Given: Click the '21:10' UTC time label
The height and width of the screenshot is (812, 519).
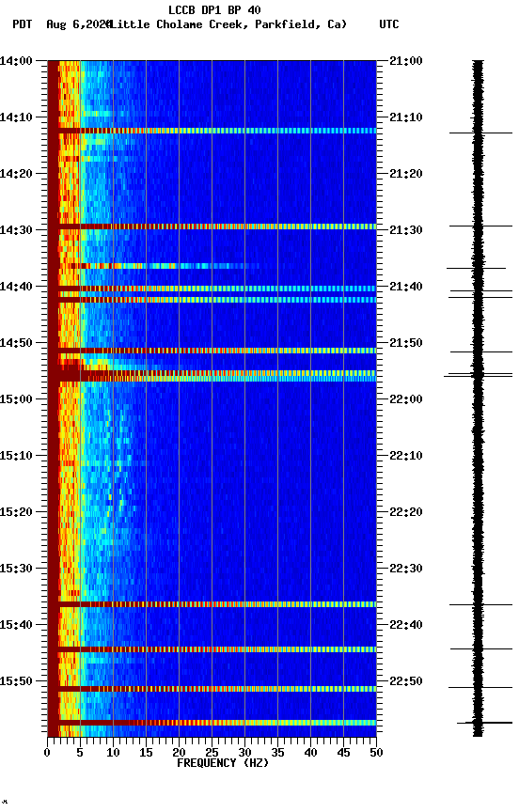Looking at the screenshot, I should (406, 117).
